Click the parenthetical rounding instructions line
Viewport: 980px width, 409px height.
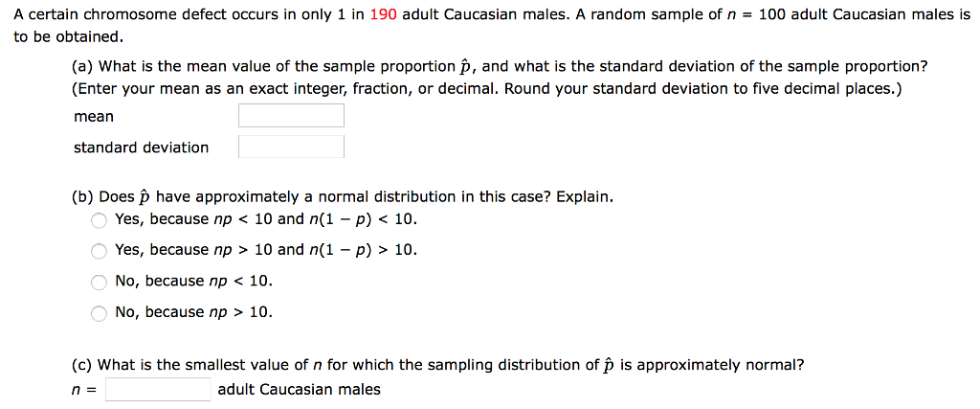[x=486, y=89]
